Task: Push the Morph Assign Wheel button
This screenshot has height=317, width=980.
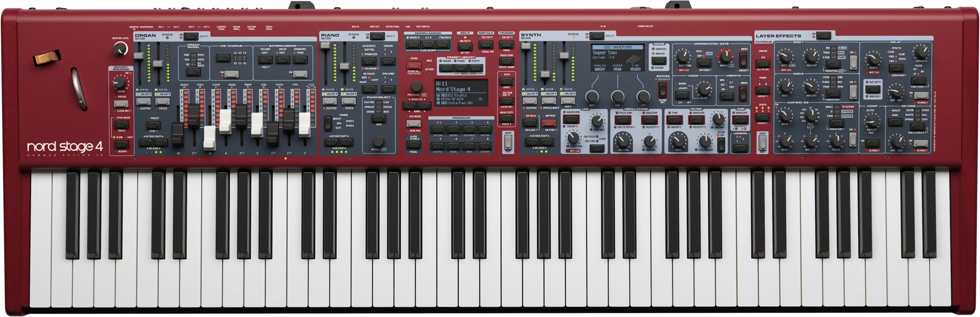Action: coord(413,45)
